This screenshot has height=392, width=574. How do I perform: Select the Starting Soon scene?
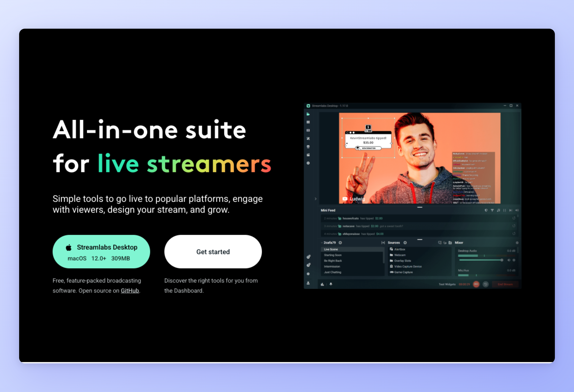[333, 255]
